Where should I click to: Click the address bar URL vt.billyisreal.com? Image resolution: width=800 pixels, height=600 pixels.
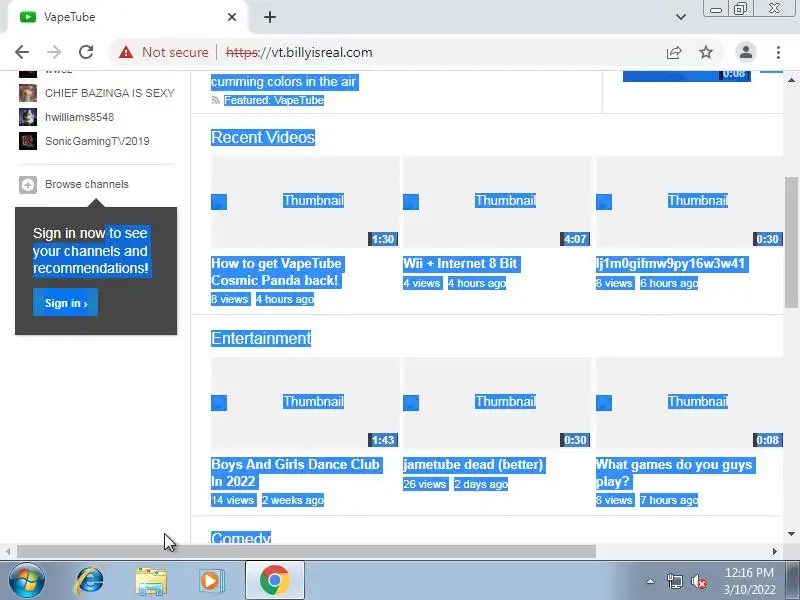click(x=299, y=52)
